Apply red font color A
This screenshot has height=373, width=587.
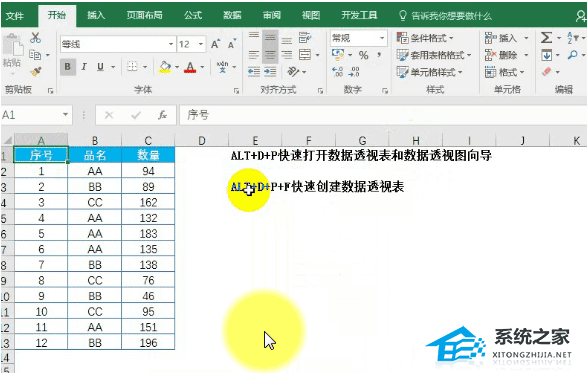190,67
